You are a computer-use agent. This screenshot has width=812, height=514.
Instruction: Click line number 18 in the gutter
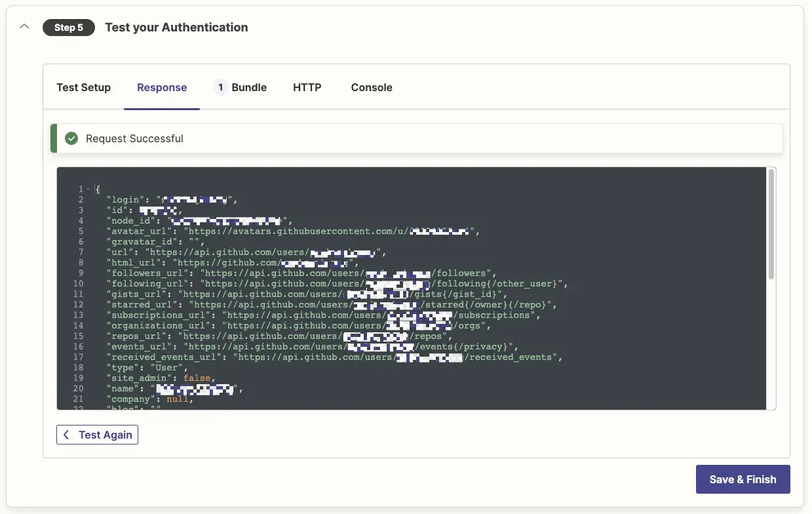tap(81, 367)
